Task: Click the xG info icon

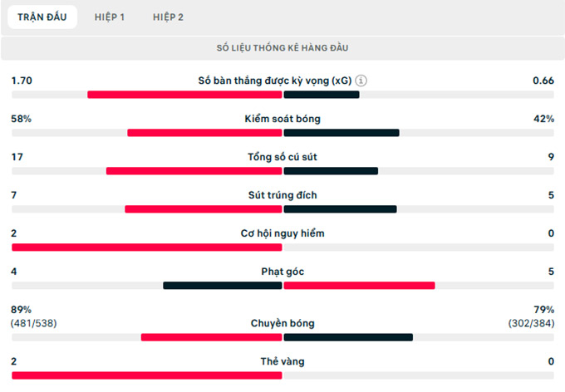Action: (361, 81)
